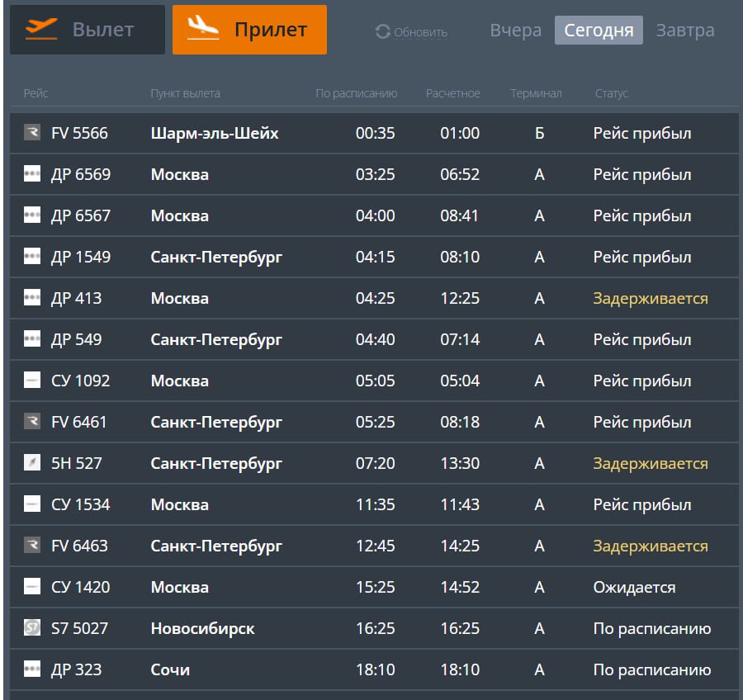Click the Задерживается status of flight 5H 527
Image resolution: width=743 pixels, height=700 pixels.
click(650, 463)
